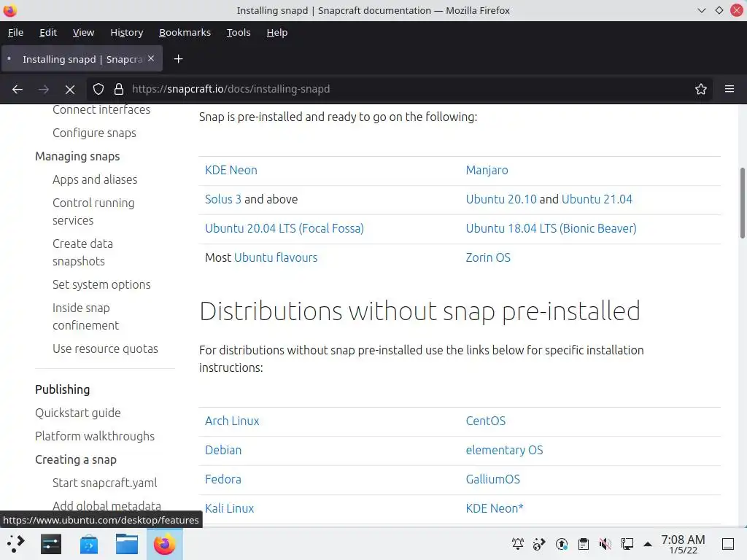The image size is (747, 560).
Task: Open the History menu
Action: tap(127, 32)
